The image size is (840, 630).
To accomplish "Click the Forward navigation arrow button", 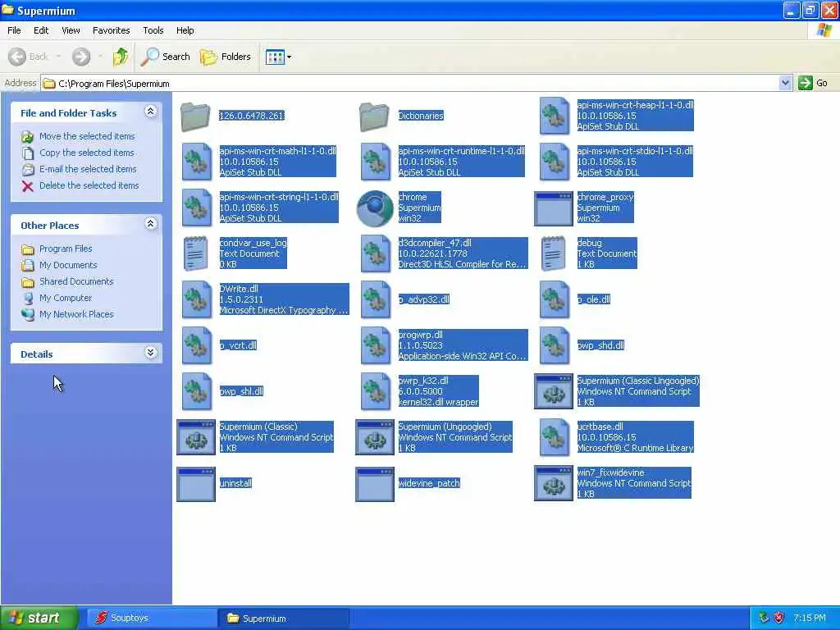I will 81,57.
